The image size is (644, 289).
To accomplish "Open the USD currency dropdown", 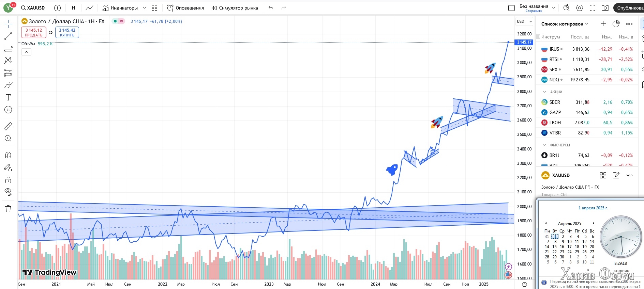I will pos(524,21).
